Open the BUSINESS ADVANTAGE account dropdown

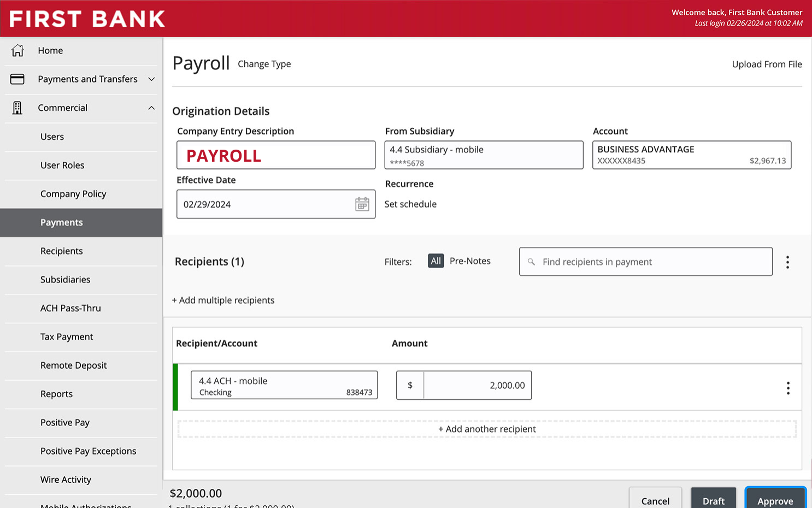point(691,155)
